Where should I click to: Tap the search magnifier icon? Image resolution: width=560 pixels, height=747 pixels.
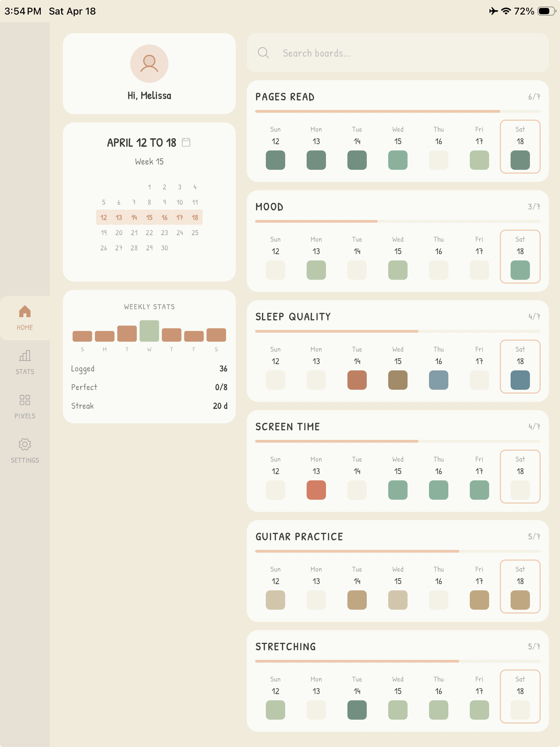(x=263, y=53)
